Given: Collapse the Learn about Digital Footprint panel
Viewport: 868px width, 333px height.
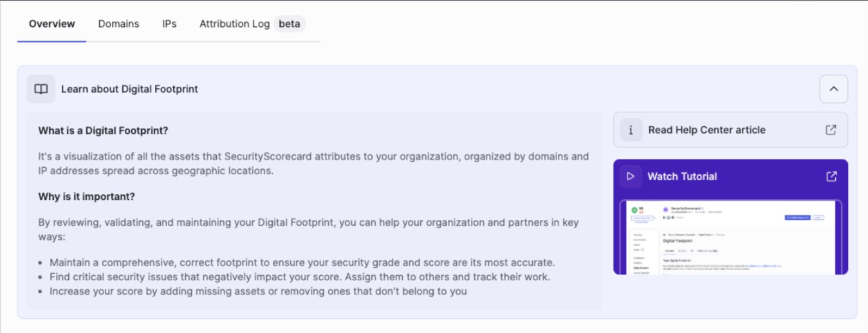Looking at the screenshot, I should pyautogui.click(x=834, y=89).
